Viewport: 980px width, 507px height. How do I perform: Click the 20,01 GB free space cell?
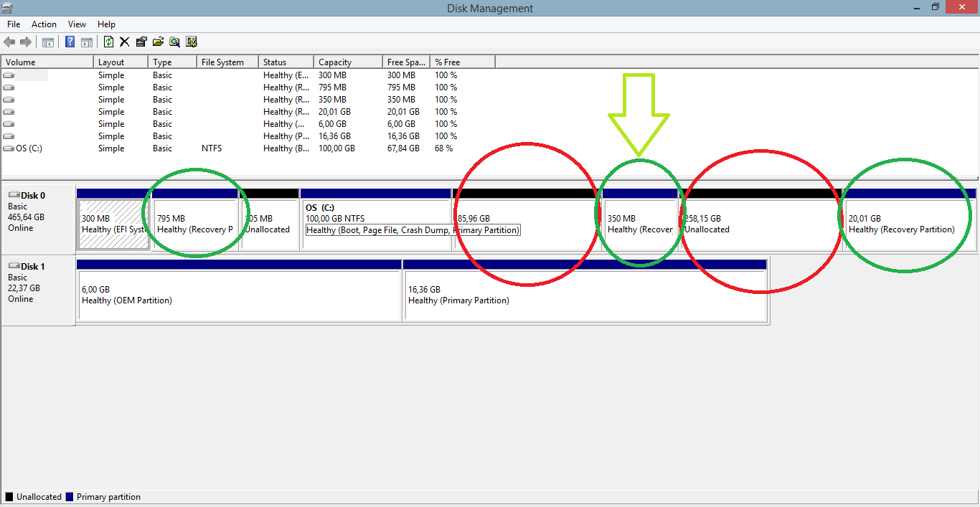(403, 112)
